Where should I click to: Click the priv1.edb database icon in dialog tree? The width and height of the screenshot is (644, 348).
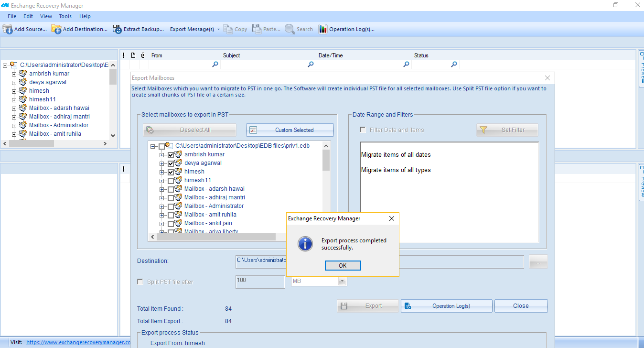pos(169,146)
